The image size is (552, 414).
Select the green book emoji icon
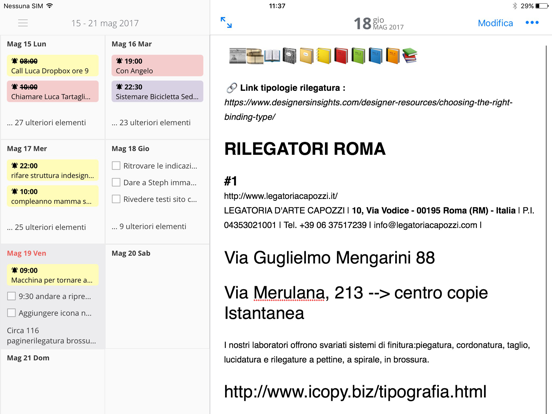358,56
